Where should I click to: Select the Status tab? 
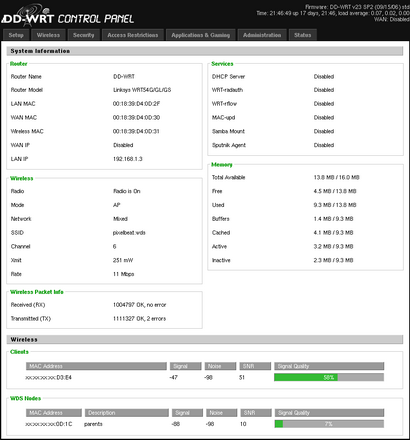pos(303,35)
